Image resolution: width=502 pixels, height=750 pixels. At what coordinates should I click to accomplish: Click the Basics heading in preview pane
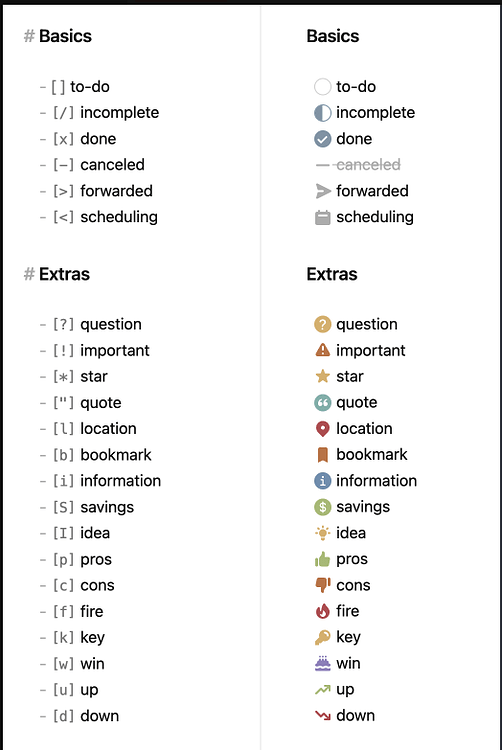[333, 36]
